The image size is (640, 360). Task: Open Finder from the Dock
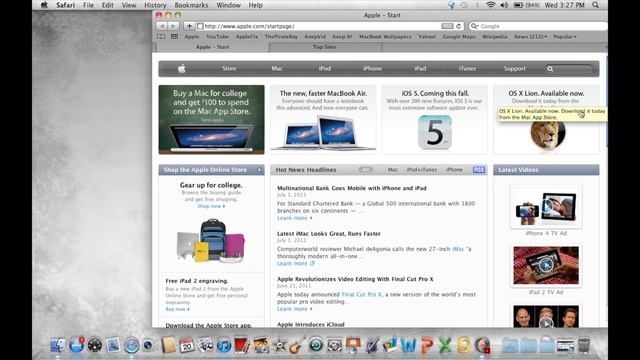[x=58, y=345]
